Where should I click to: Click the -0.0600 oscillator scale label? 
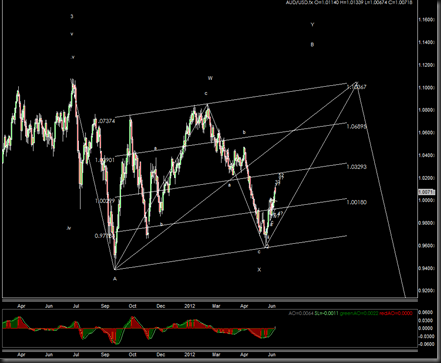(426, 344)
